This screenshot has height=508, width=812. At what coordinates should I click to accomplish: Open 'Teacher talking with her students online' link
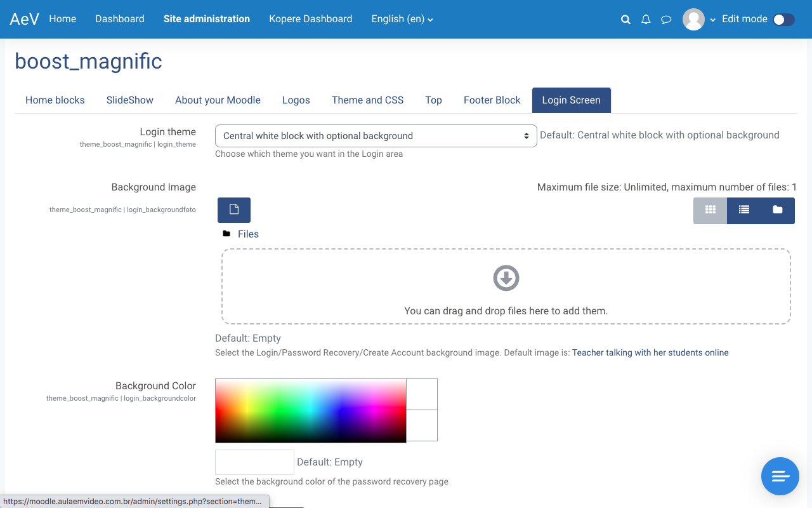[650, 352]
